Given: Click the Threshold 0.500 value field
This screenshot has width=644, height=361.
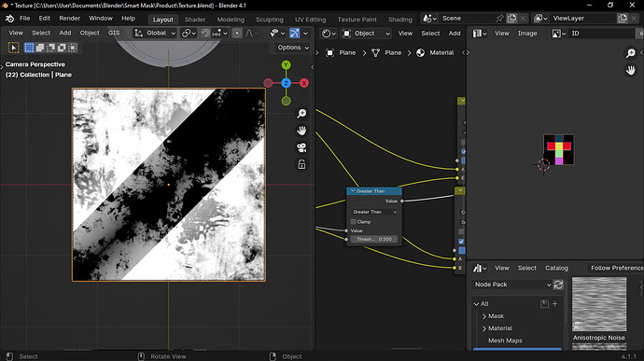Looking at the screenshot, I should [x=374, y=239].
